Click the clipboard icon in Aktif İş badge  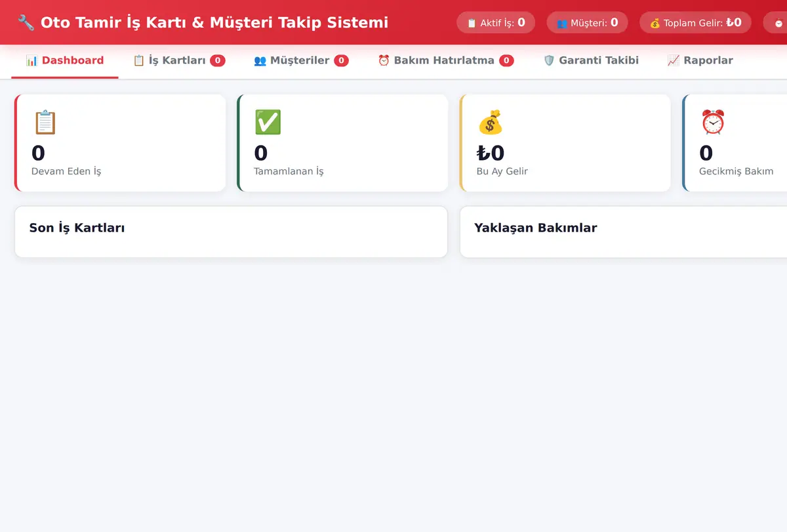tap(472, 23)
